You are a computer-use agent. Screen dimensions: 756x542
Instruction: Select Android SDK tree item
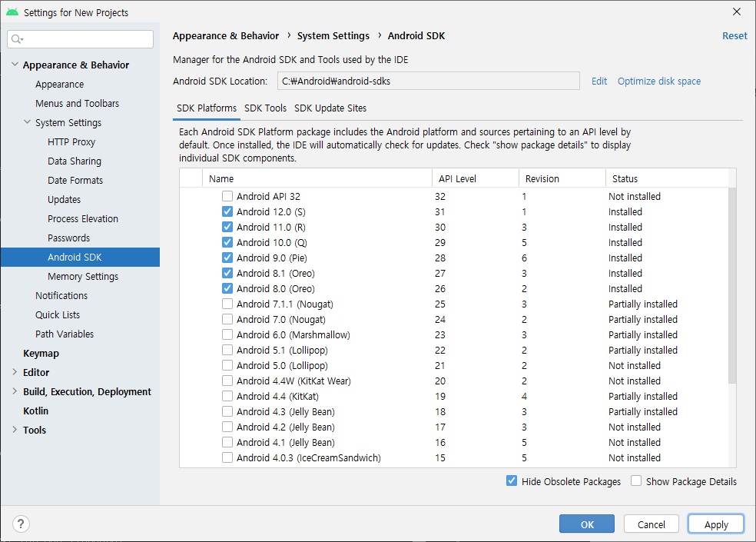tap(80, 258)
